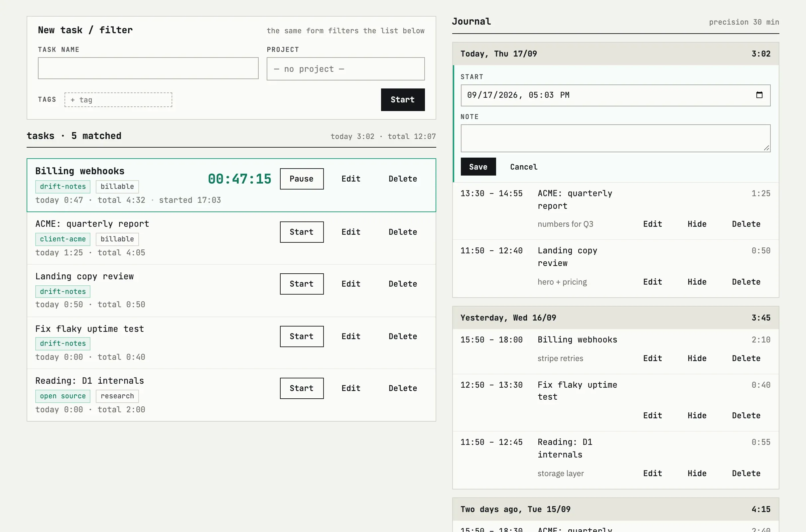This screenshot has width=806, height=532.
Task: Edit the 11:50 - 12:45 Reading D1 entry
Action: click(x=652, y=473)
